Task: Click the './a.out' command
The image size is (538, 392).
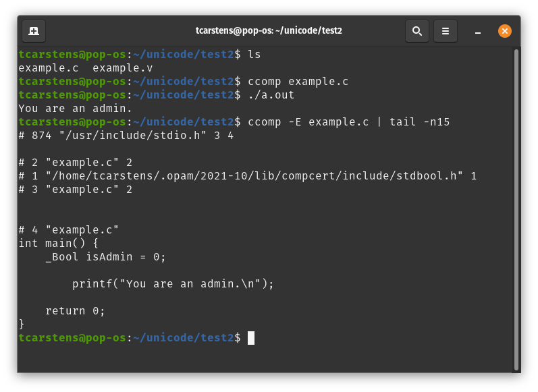Action: point(271,95)
